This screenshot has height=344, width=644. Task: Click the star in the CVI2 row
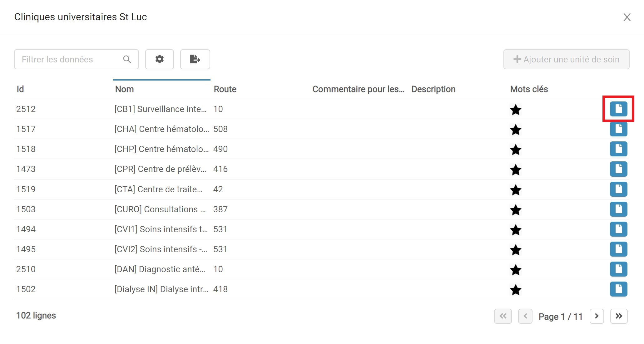[x=516, y=250]
